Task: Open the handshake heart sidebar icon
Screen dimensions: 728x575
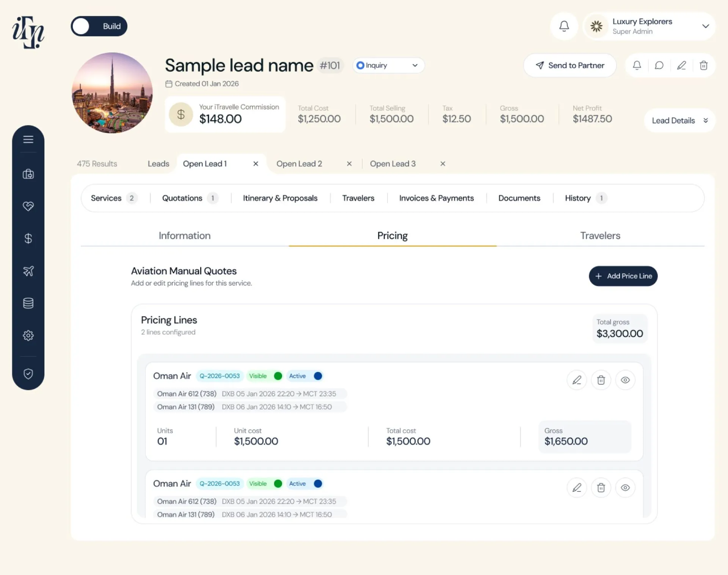Action: [x=28, y=206]
